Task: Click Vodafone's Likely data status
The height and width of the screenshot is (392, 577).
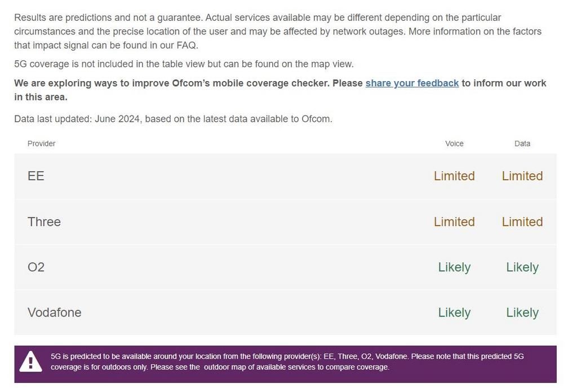Action: [522, 313]
